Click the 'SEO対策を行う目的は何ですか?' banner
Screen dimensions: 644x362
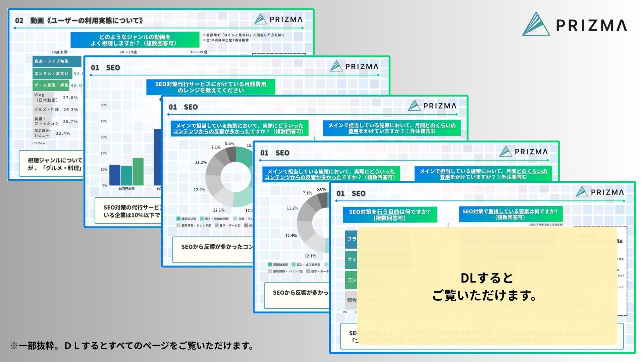389,215
